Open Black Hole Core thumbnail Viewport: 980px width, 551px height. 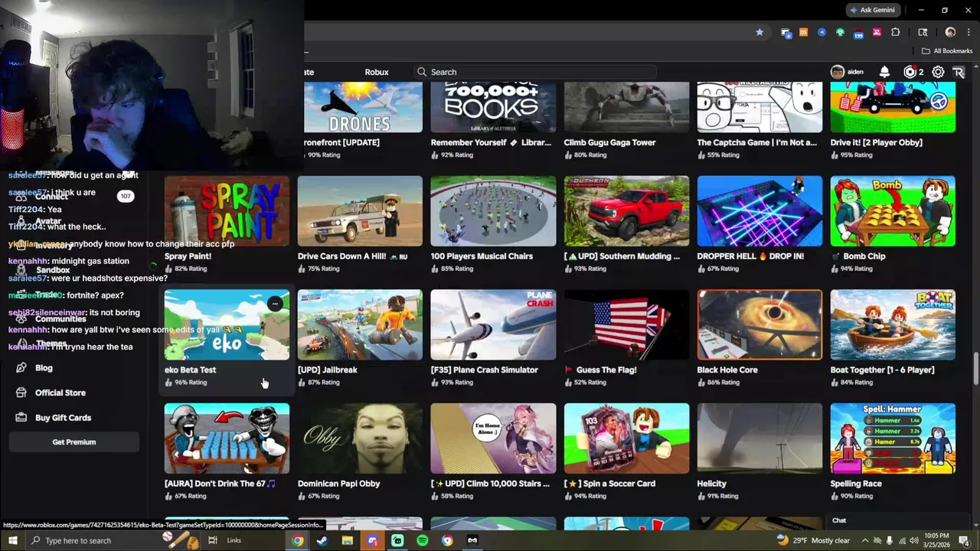(x=759, y=324)
